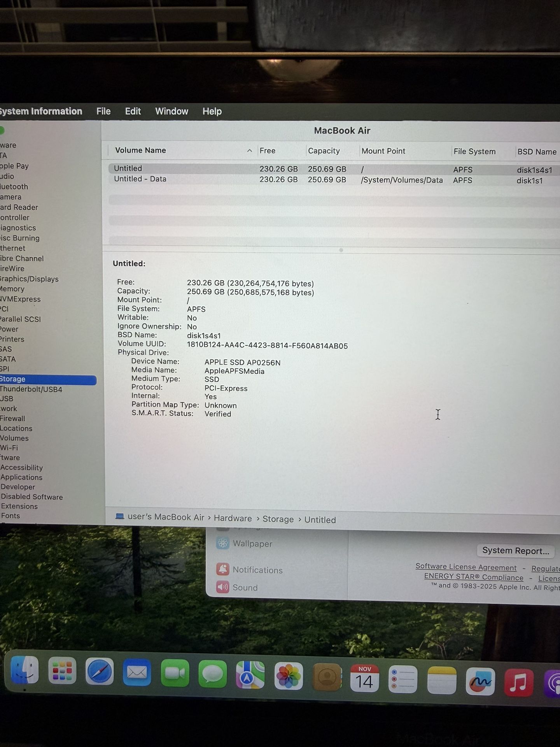Open Photos from the Dock
The width and height of the screenshot is (560, 747).
coord(289,676)
